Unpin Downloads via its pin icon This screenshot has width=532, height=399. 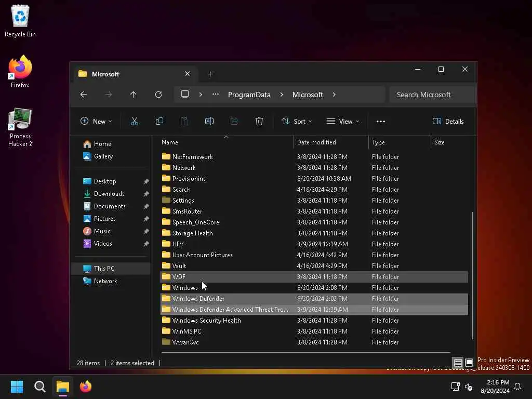(x=146, y=194)
